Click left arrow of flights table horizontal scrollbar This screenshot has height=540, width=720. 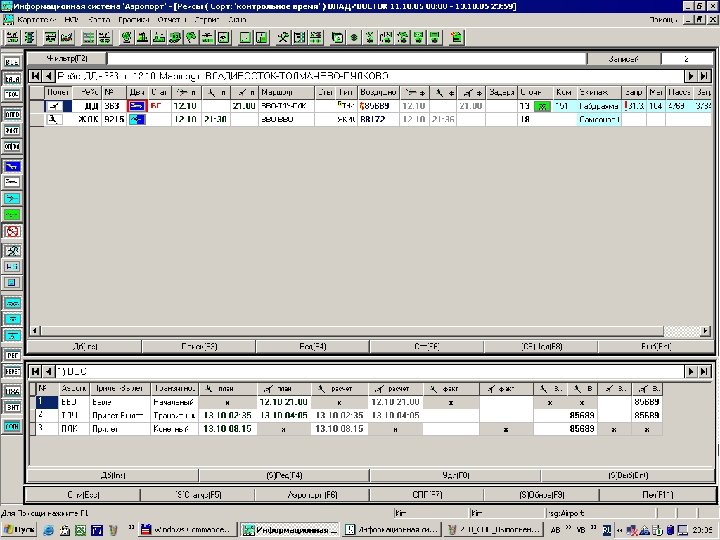pyautogui.click(x=35, y=331)
